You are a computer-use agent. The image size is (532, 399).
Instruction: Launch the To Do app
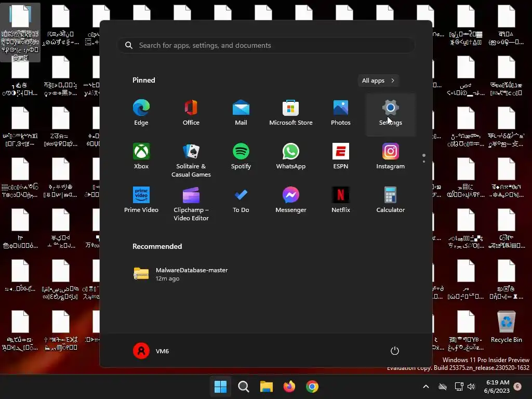tap(241, 201)
